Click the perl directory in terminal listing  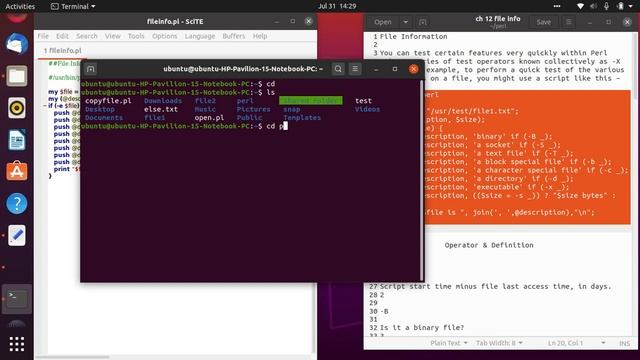[x=245, y=101]
